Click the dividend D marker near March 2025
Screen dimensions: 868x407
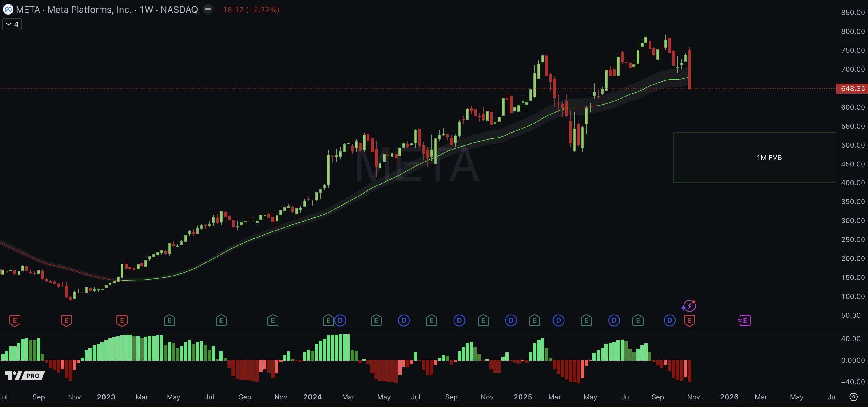point(558,320)
